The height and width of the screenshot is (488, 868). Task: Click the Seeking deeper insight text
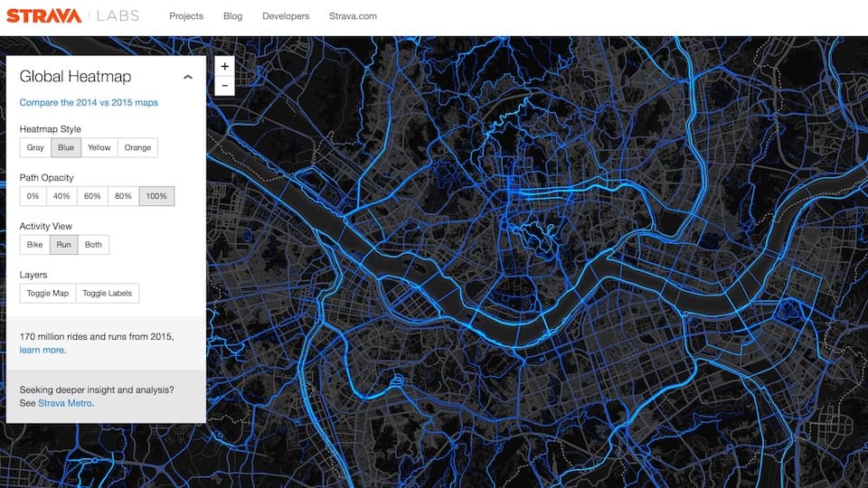coord(97,389)
